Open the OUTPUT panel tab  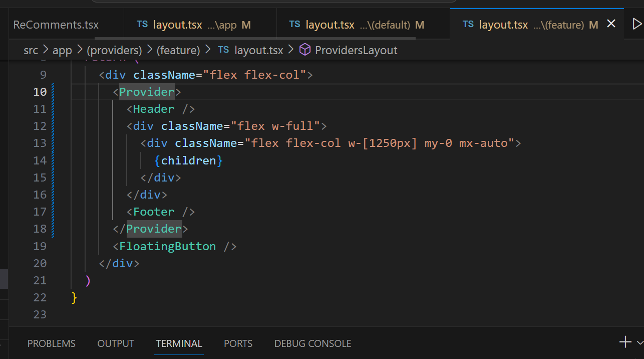[x=116, y=343]
